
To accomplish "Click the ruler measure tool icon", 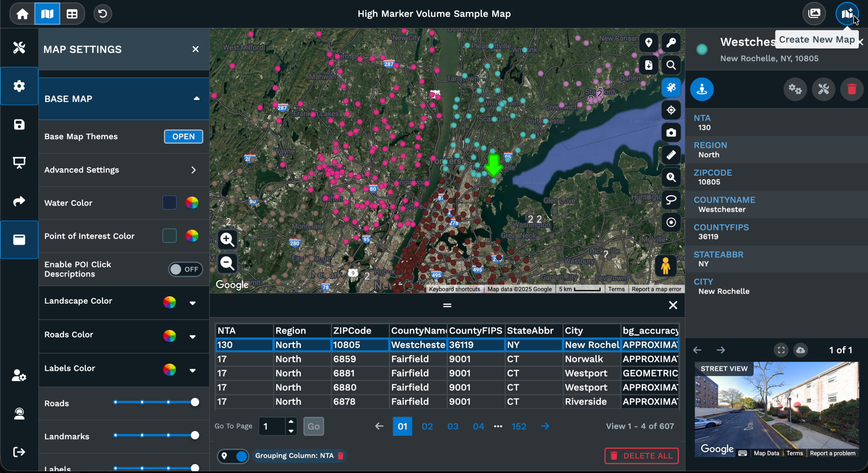I will 671,155.
